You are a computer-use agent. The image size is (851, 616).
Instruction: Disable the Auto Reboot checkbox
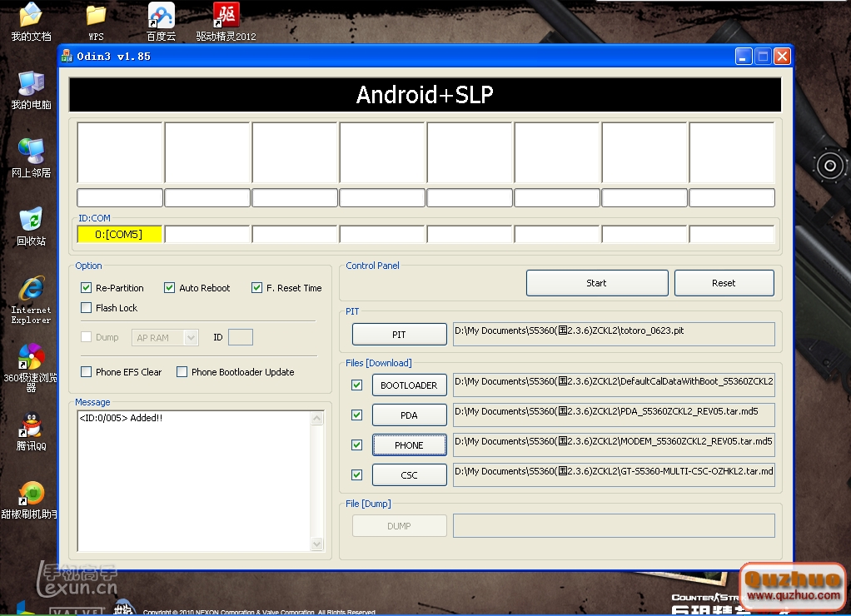[x=170, y=288]
